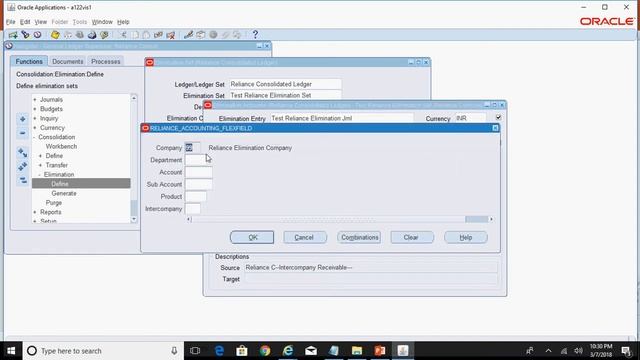Expand the Budgets tree node
The image size is (640, 360).
click(x=35, y=109)
